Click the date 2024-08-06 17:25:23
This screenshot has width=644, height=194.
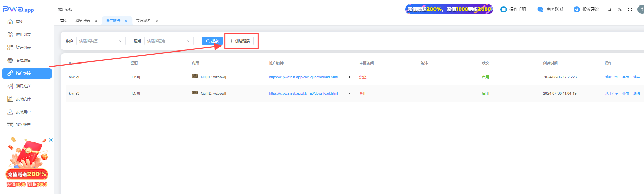(560, 77)
